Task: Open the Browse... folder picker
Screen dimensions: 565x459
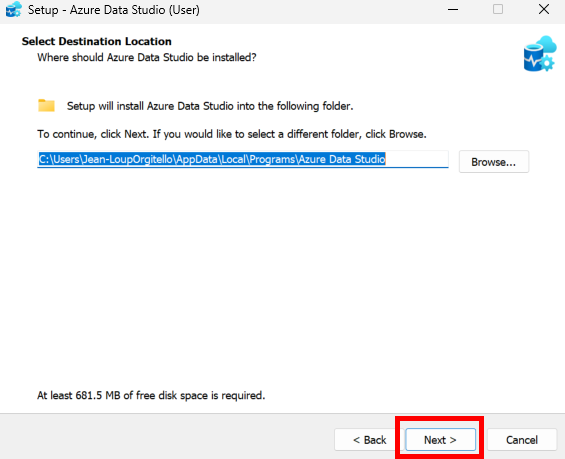Action: [x=494, y=162]
